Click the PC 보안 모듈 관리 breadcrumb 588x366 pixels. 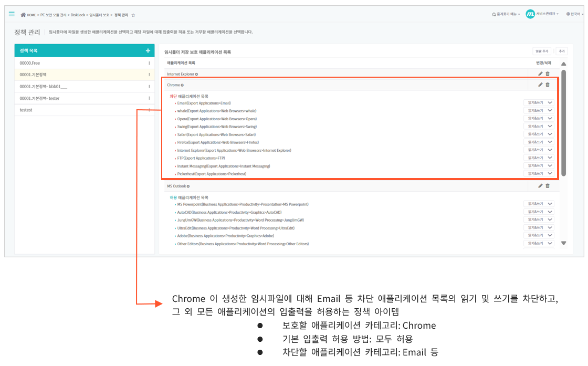(53, 15)
